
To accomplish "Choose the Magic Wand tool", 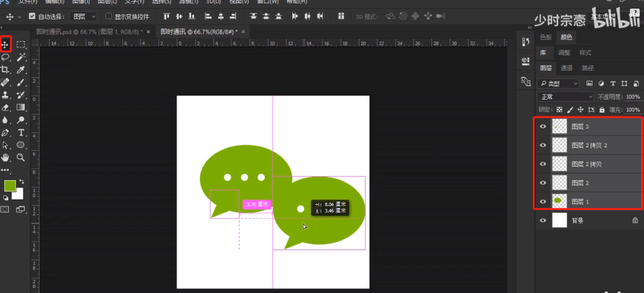I will 21,57.
